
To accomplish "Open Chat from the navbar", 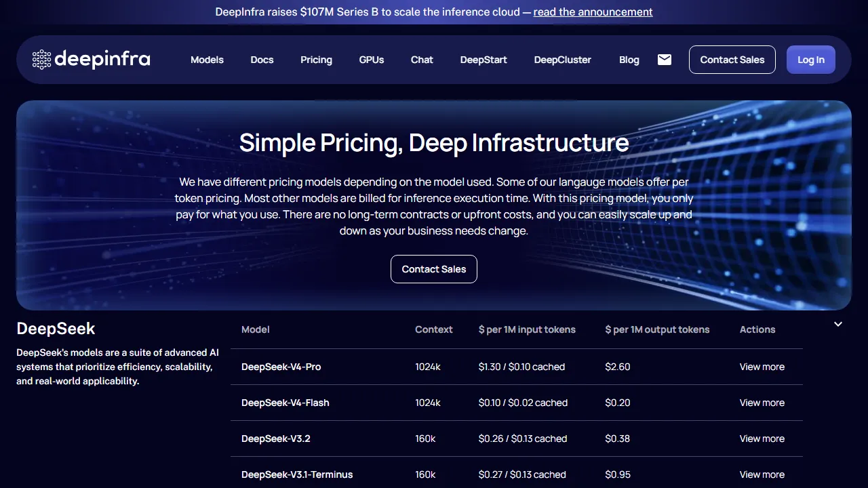I will pos(422,60).
